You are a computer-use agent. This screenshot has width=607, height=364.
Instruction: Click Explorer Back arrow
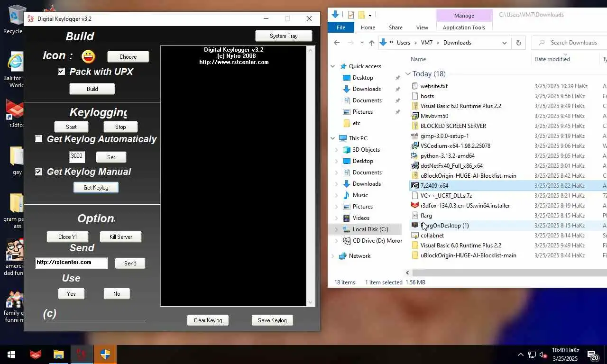(337, 43)
